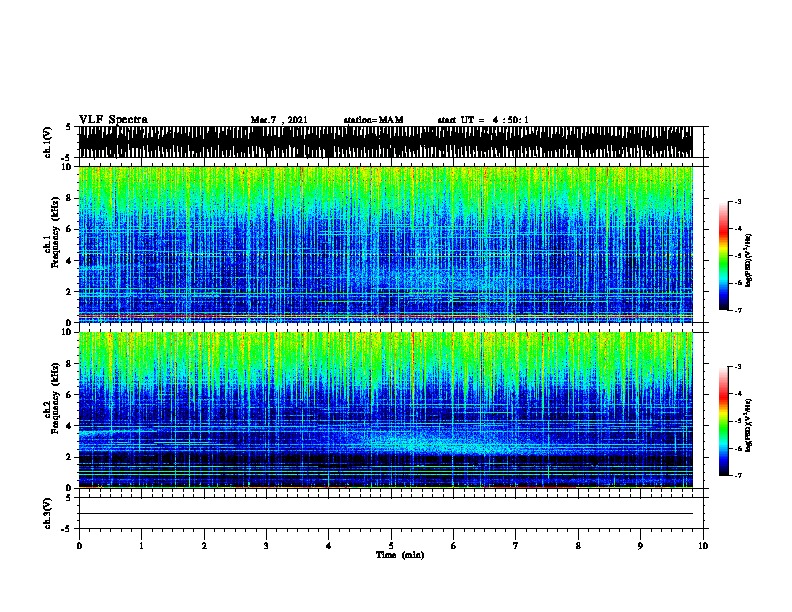
Task: Click the "-3" label on ch.1 color bar
Action: pos(737,201)
